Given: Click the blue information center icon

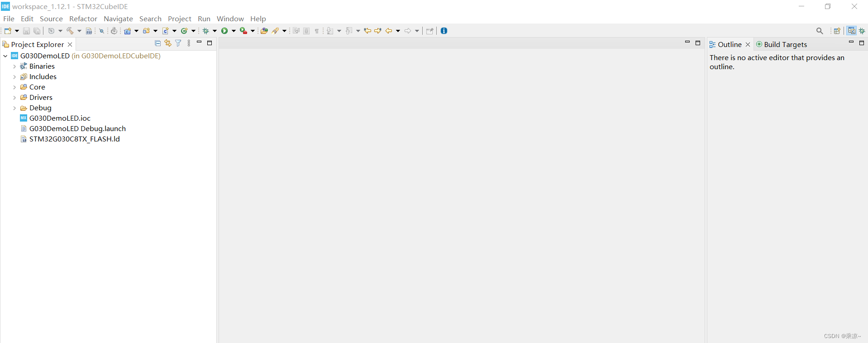Looking at the screenshot, I should coord(444,31).
